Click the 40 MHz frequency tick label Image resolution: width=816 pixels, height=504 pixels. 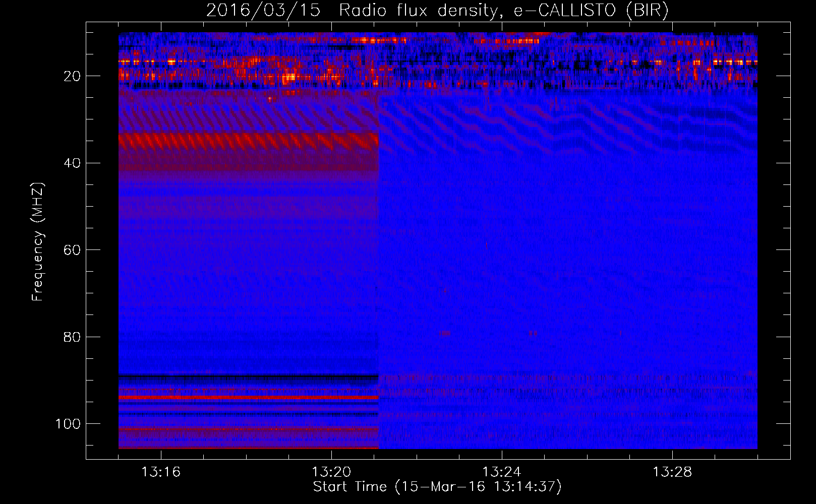point(72,163)
